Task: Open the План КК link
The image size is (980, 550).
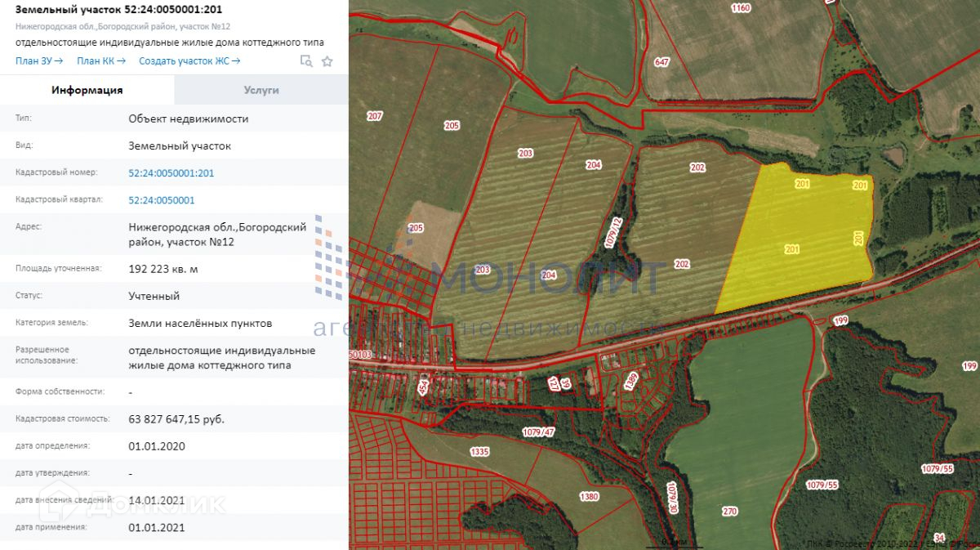Action: 101,60
